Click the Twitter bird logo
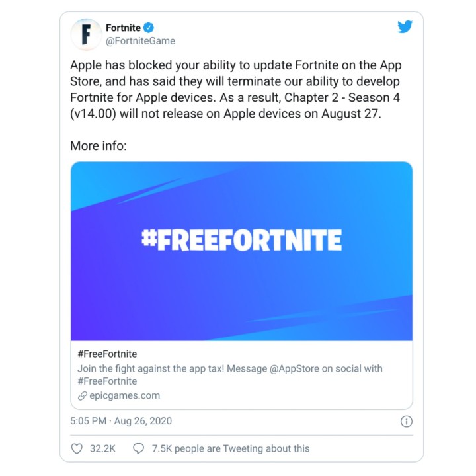 405,26
